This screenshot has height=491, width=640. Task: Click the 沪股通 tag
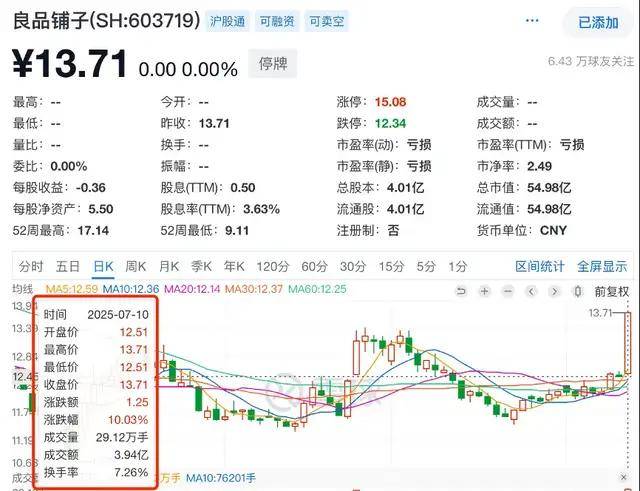tap(227, 21)
